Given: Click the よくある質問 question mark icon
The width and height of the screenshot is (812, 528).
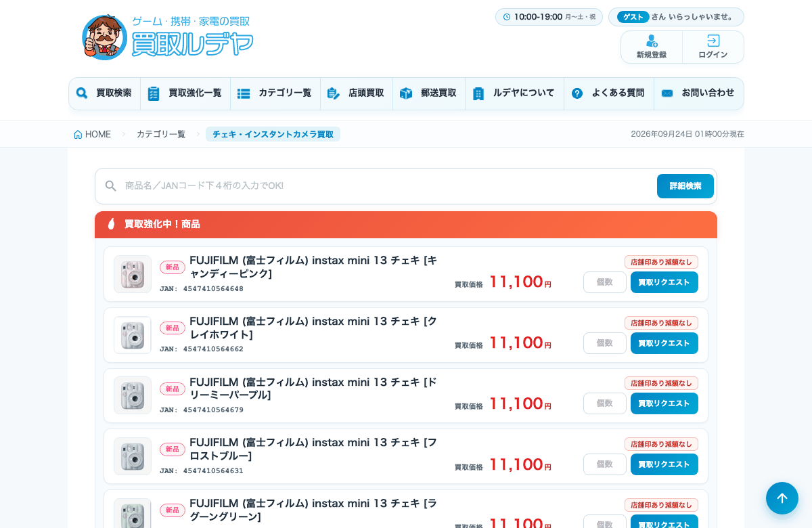Looking at the screenshot, I should pyautogui.click(x=577, y=93).
